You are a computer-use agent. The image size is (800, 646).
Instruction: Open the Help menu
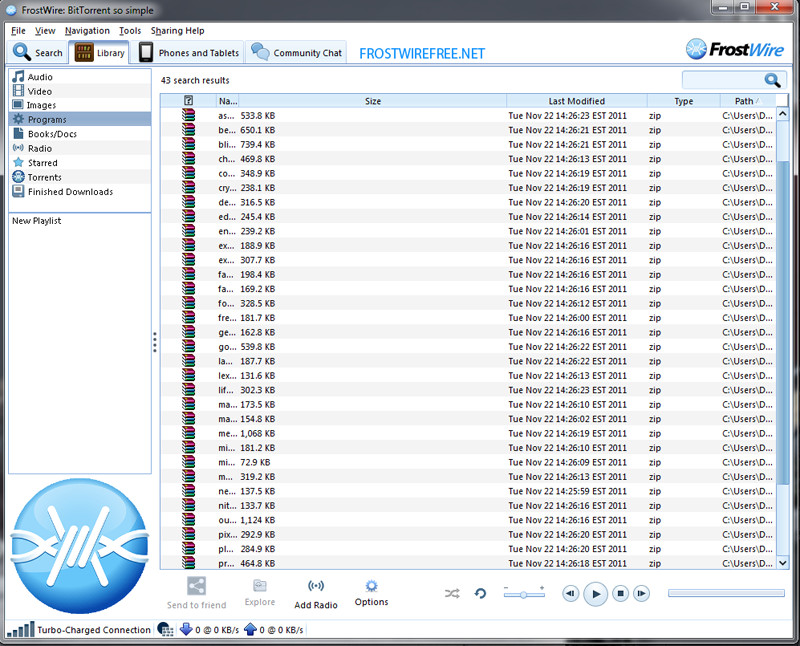(194, 31)
